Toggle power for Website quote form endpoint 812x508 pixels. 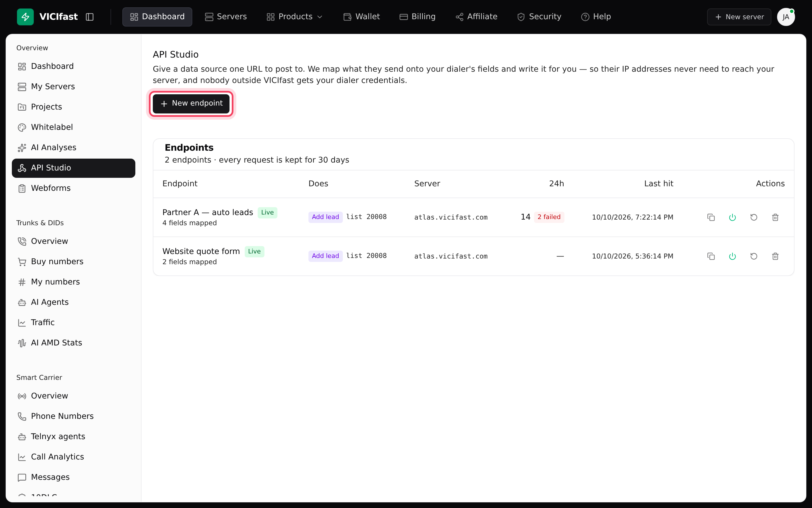732,256
